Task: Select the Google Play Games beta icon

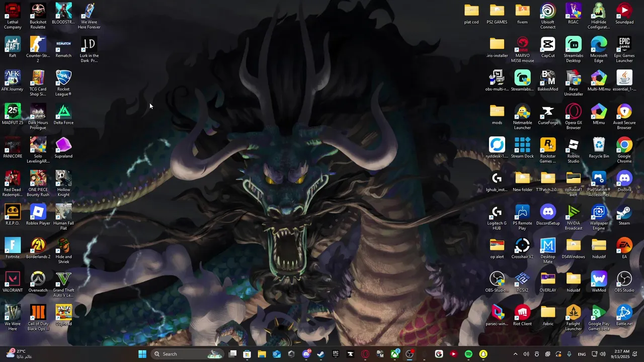Action: point(599,318)
